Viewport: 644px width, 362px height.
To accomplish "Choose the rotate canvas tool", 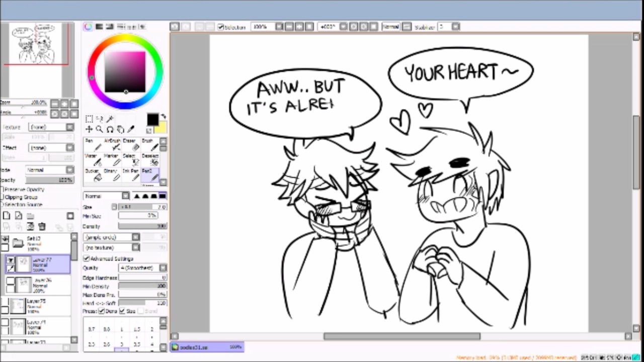I will [x=110, y=129].
